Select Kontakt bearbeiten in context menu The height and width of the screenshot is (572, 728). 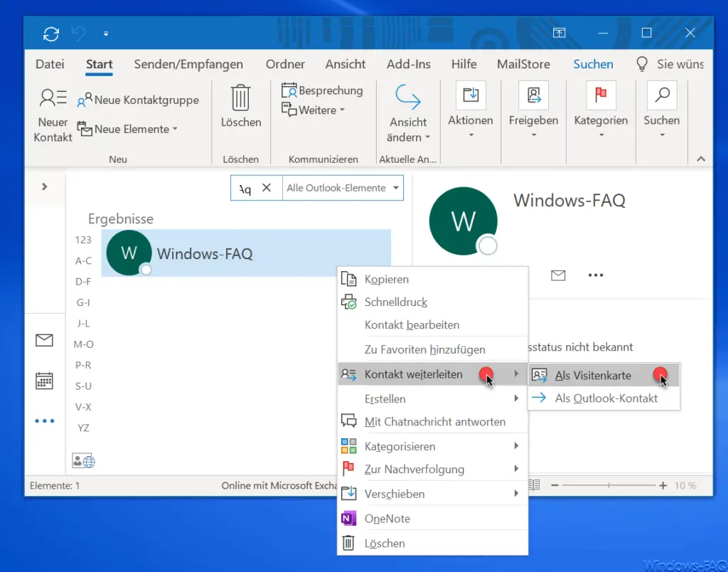coord(433,325)
